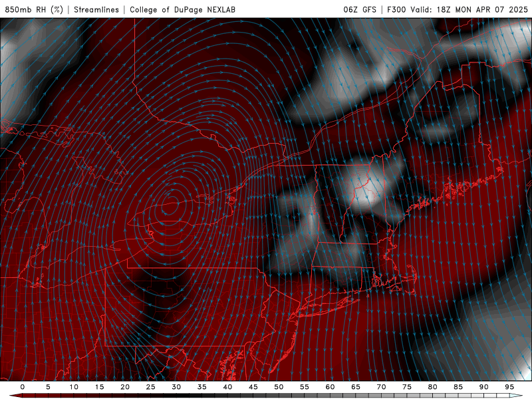Click the "Streamlines" header label
The height and width of the screenshot is (399, 532).
tap(96, 9)
